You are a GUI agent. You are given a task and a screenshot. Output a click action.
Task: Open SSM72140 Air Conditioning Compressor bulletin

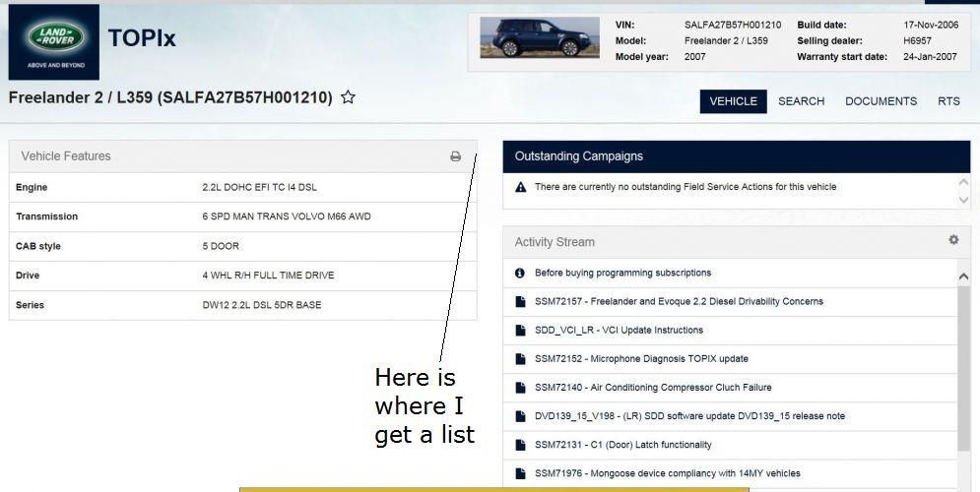pyautogui.click(x=653, y=388)
